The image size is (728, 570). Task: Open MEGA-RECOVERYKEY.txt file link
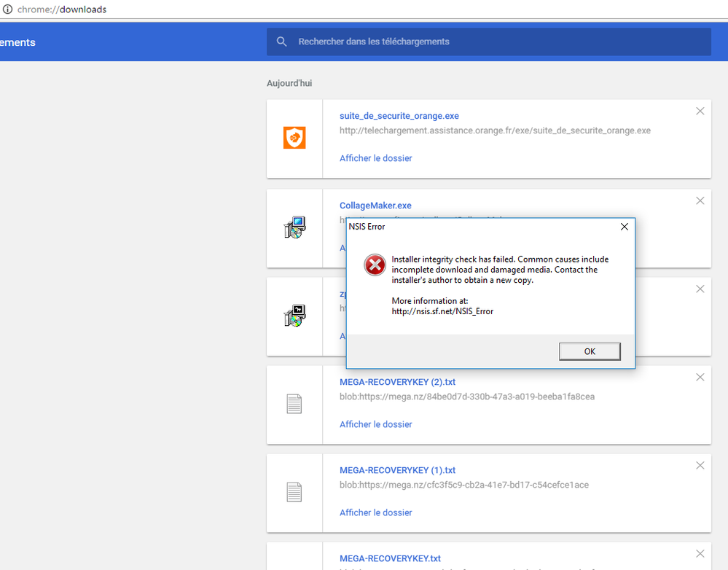click(x=390, y=558)
